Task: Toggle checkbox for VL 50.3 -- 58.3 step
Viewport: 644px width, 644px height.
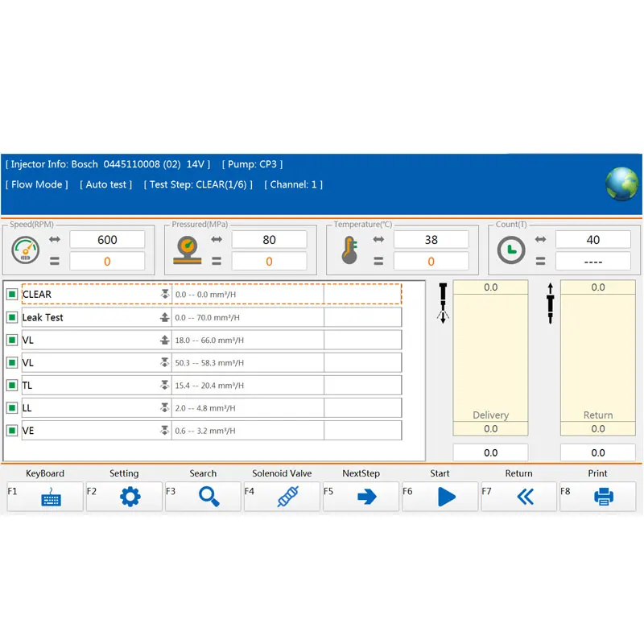Action: coord(12,362)
